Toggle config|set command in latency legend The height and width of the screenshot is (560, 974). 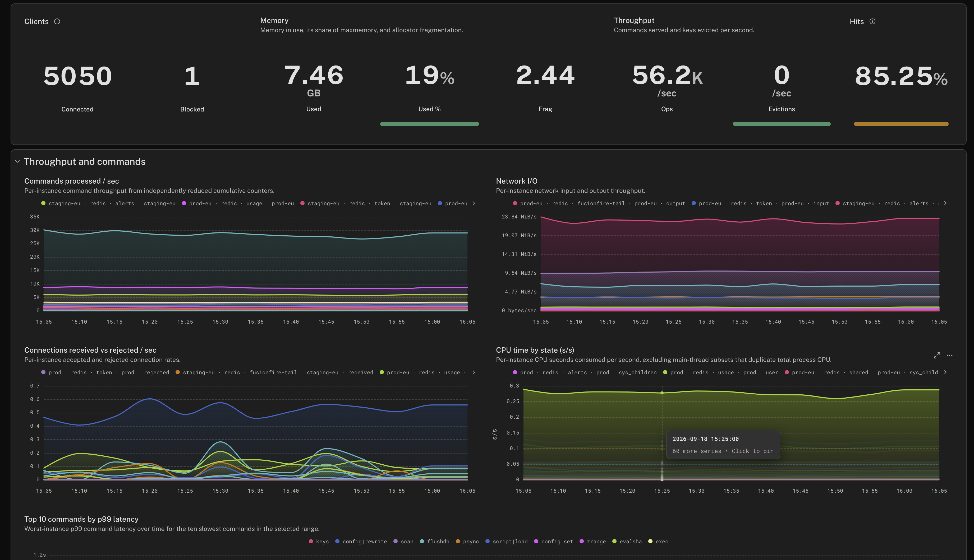pyautogui.click(x=553, y=542)
